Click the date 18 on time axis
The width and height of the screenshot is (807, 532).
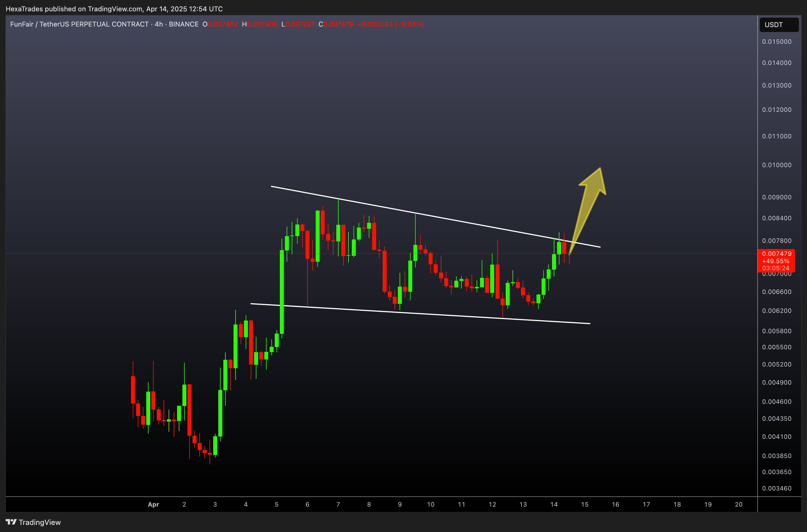click(x=677, y=505)
